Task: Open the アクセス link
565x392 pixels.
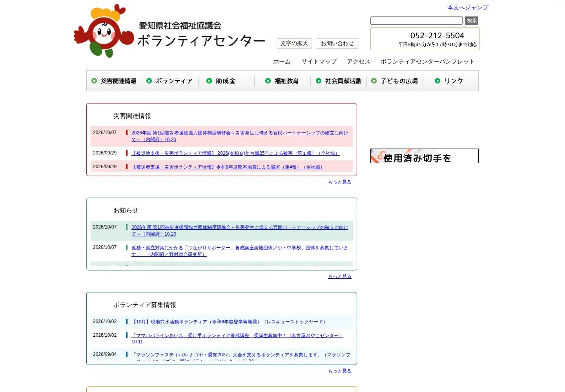Action: (x=359, y=62)
